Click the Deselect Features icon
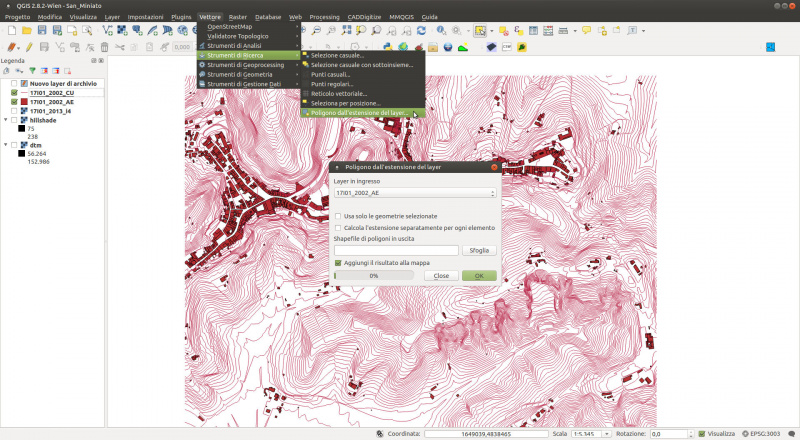The width and height of the screenshot is (800, 440). (504, 31)
